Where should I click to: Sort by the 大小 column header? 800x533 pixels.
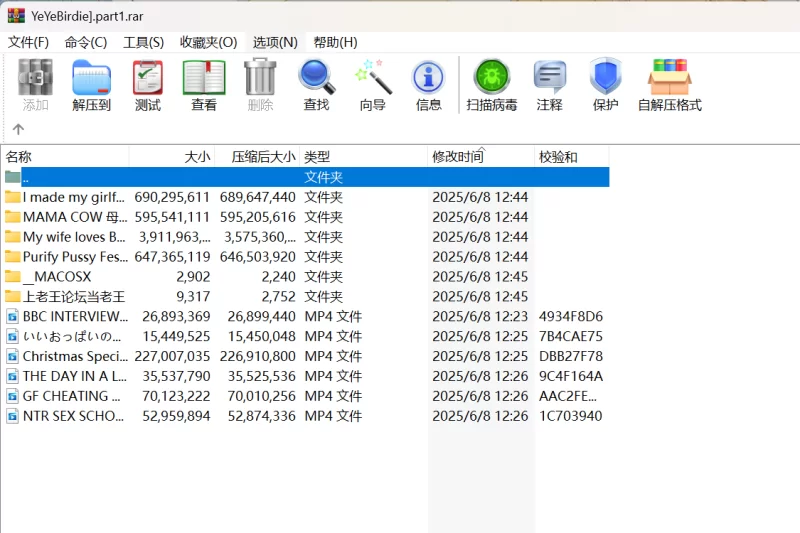pyautogui.click(x=172, y=157)
